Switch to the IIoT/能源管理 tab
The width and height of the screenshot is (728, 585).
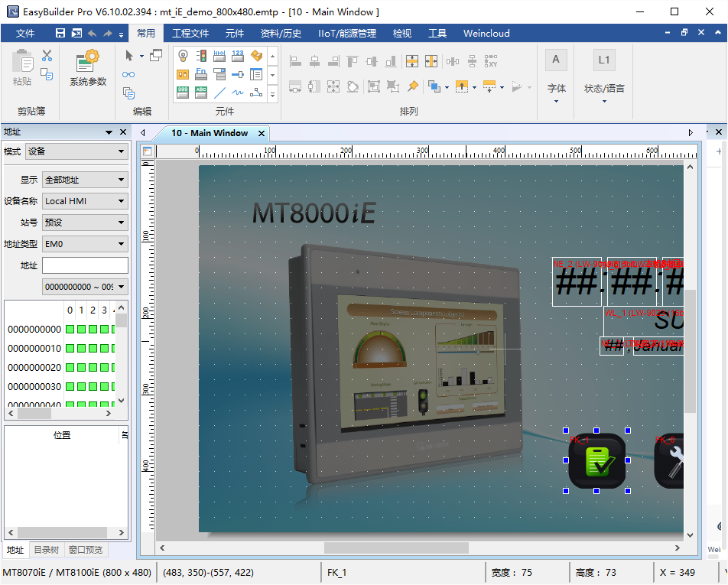[x=347, y=34]
